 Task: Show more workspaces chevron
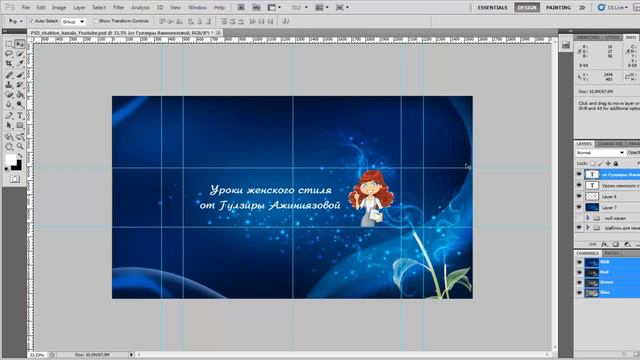(x=582, y=7)
